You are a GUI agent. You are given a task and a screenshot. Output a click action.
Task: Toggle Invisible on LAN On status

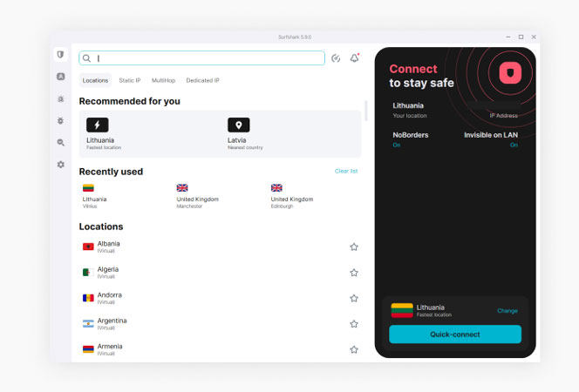pyautogui.click(x=514, y=145)
